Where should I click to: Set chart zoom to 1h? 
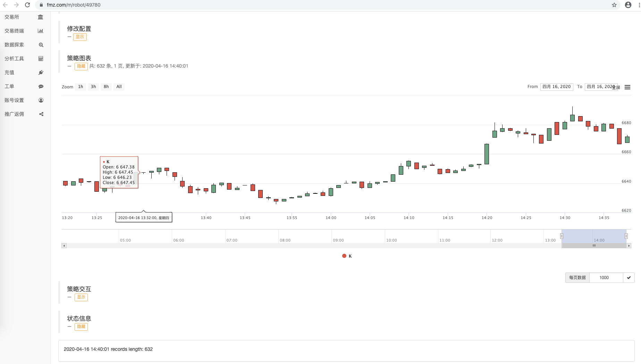[81, 87]
